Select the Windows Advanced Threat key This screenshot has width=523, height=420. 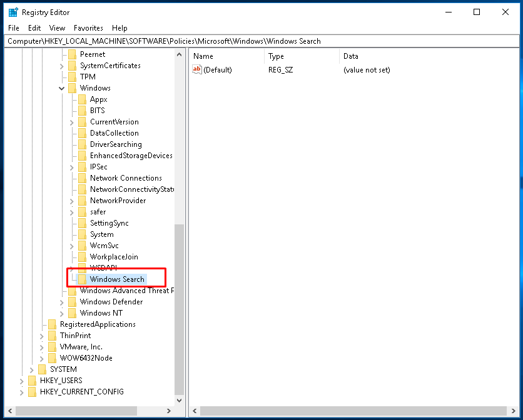[x=127, y=291]
